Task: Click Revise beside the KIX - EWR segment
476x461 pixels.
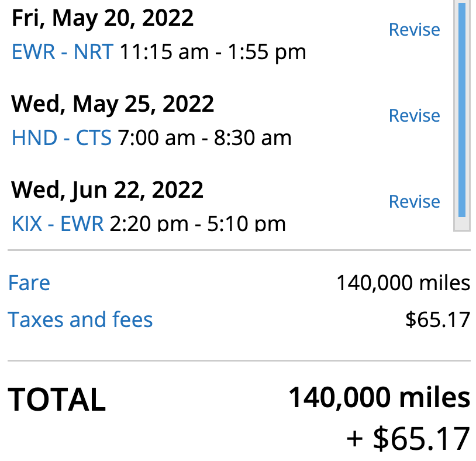Action: pyautogui.click(x=414, y=201)
